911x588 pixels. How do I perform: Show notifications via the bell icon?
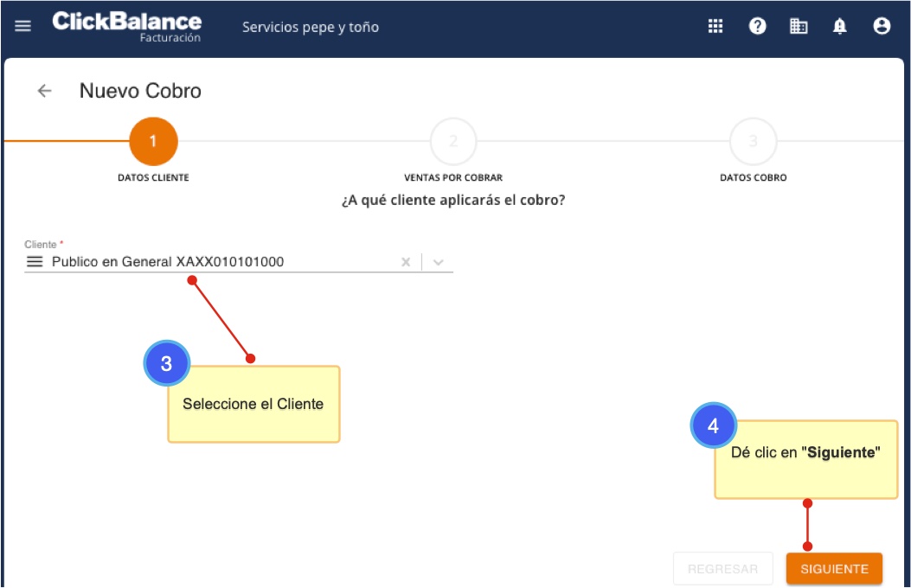840,26
